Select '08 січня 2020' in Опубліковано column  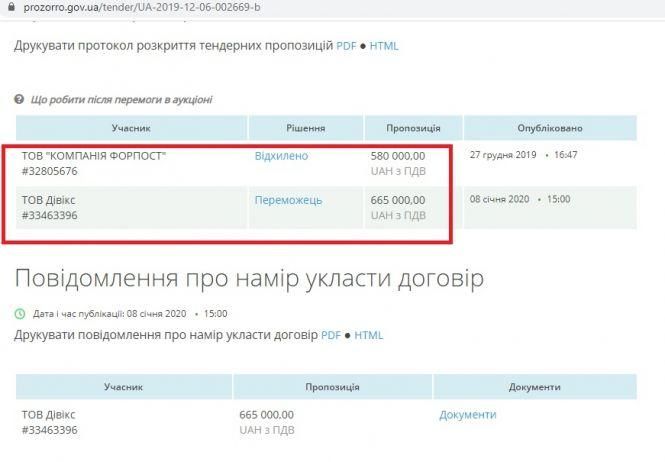tap(500, 199)
